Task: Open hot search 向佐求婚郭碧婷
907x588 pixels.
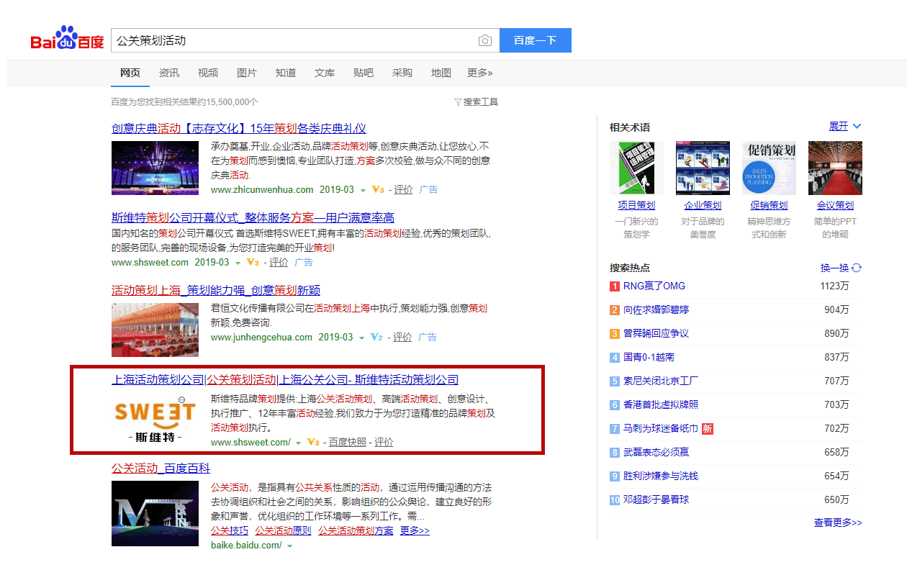Action: [x=656, y=309]
